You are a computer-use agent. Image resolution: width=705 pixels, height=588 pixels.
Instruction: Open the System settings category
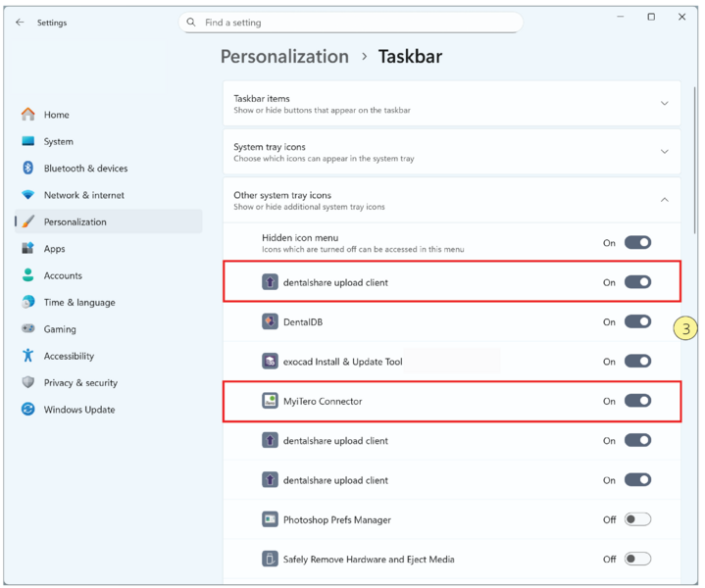click(108, 141)
